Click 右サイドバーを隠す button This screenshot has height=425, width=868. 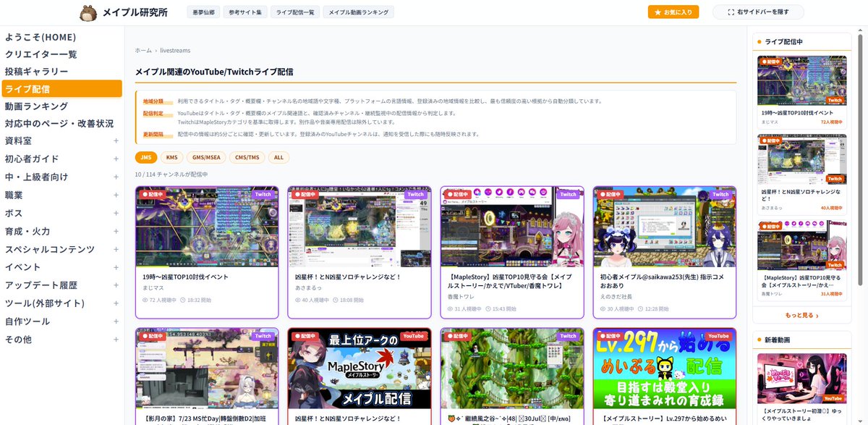[758, 12]
